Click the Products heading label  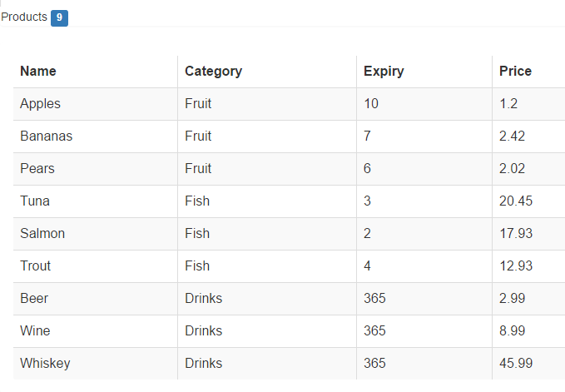coord(24,17)
